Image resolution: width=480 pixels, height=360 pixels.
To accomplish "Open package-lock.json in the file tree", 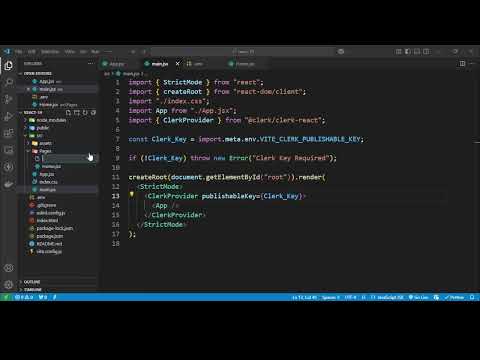I will pyautogui.click(x=55, y=228).
